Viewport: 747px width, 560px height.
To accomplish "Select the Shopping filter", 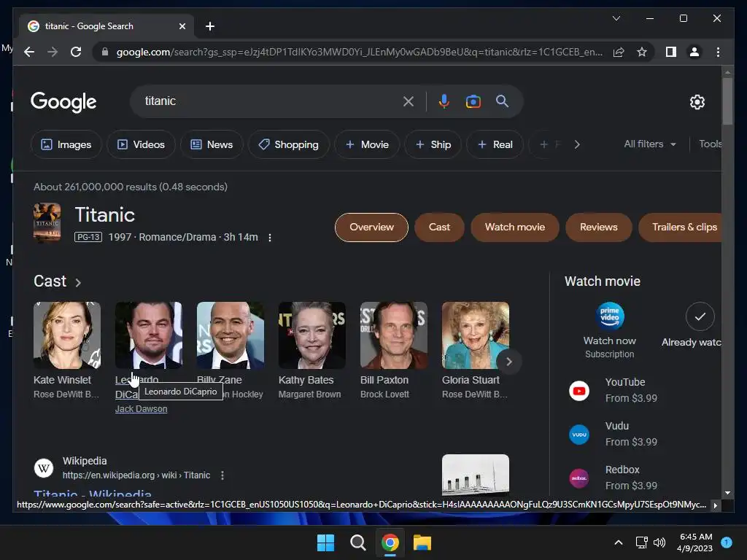I will [288, 144].
